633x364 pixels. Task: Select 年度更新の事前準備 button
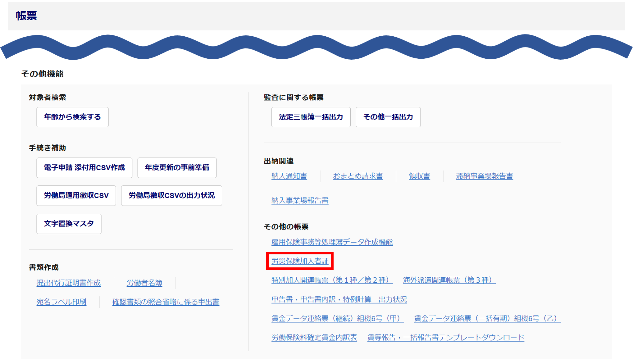click(x=177, y=168)
